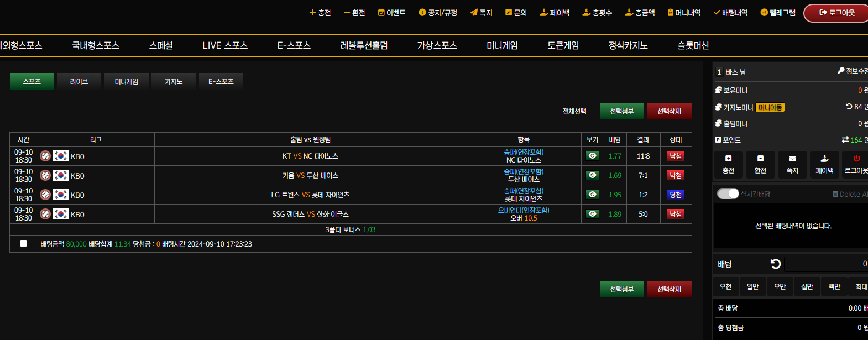Click point exchange arrows icon beside 164
868x340 pixels.
845,140
